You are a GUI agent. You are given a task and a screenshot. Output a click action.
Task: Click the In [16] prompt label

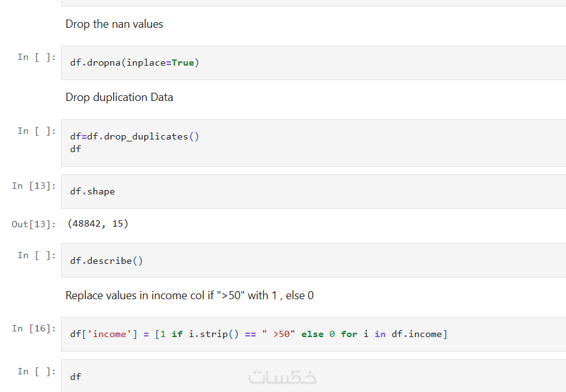click(x=34, y=329)
